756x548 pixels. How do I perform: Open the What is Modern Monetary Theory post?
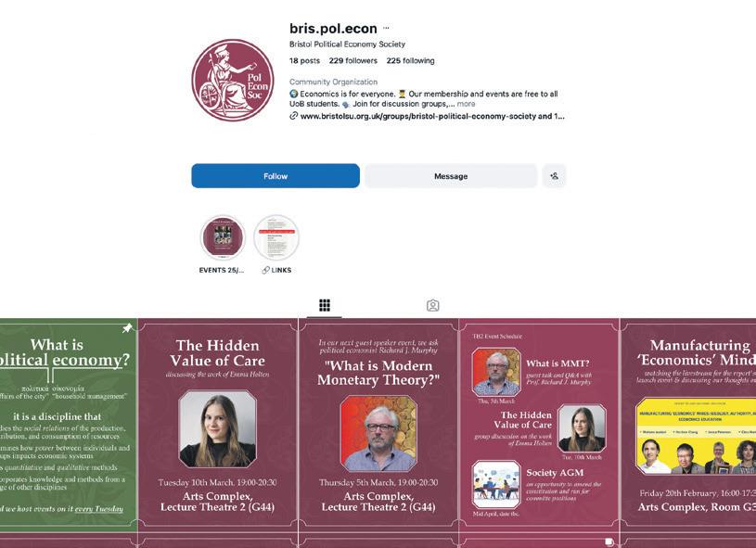point(378,425)
